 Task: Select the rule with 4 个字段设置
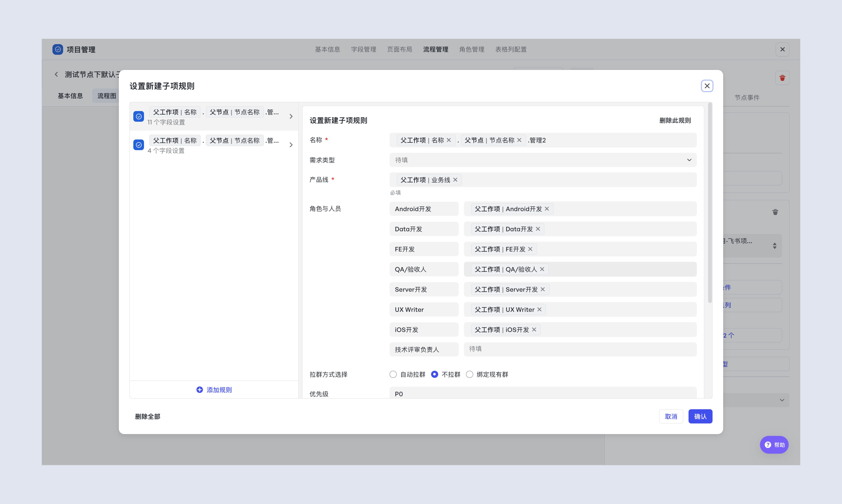(214, 145)
